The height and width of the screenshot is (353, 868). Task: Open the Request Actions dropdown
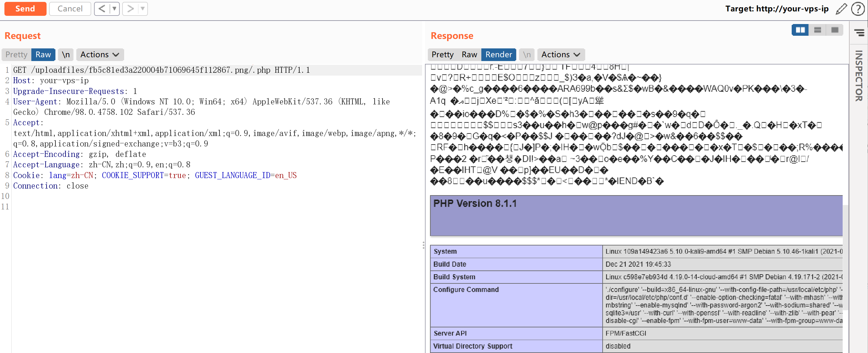pyautogui.click(x=100, y=54)
